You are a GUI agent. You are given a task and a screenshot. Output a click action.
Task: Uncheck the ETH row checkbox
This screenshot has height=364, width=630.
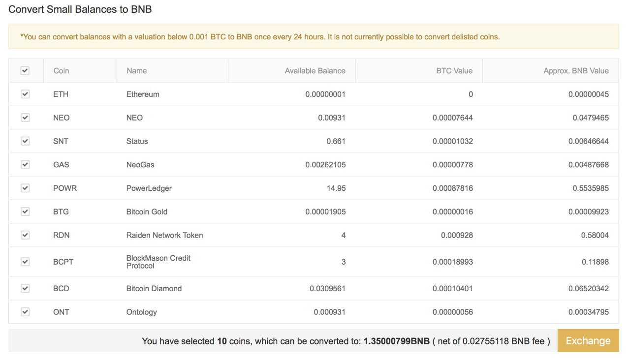[25, 94]
